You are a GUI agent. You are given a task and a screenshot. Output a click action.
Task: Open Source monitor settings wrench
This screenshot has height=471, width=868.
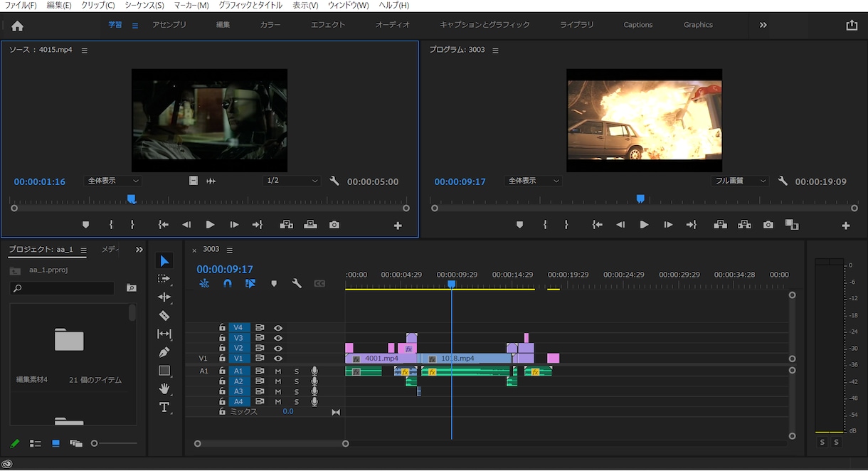point(334,181)
